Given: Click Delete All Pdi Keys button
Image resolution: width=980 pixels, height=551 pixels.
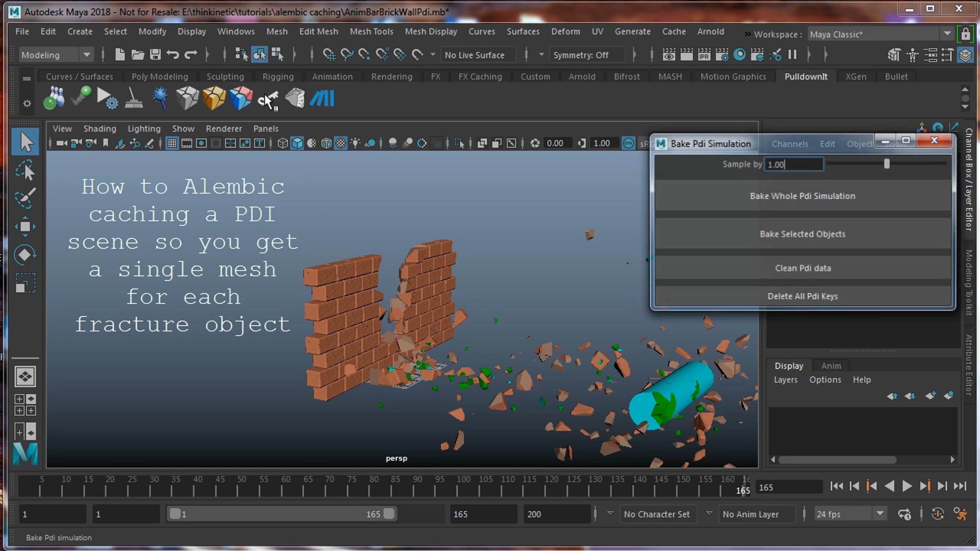Looking at the screenshot, I should point(802,296).
